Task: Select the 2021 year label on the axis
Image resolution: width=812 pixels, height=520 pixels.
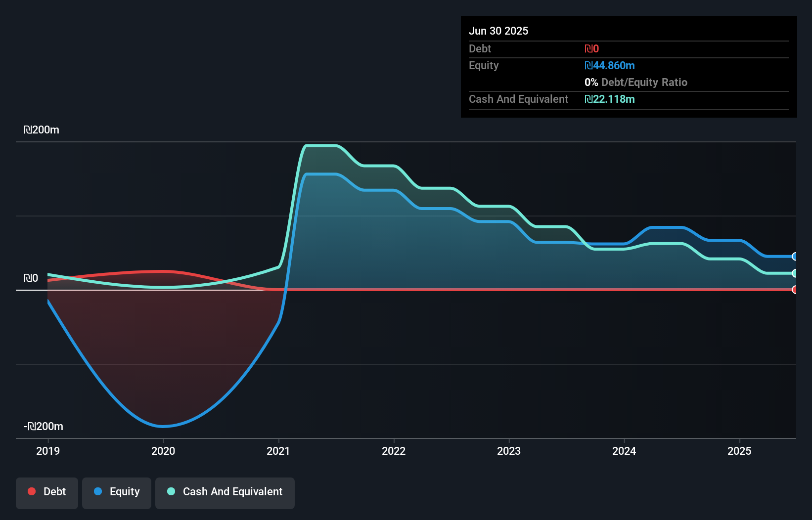Action: coord(278,451)
